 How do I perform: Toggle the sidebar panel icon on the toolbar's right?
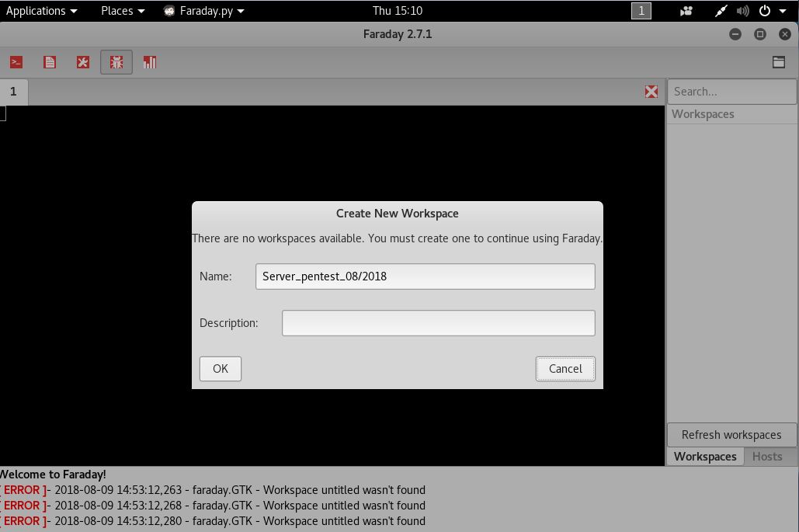point(778,62)
